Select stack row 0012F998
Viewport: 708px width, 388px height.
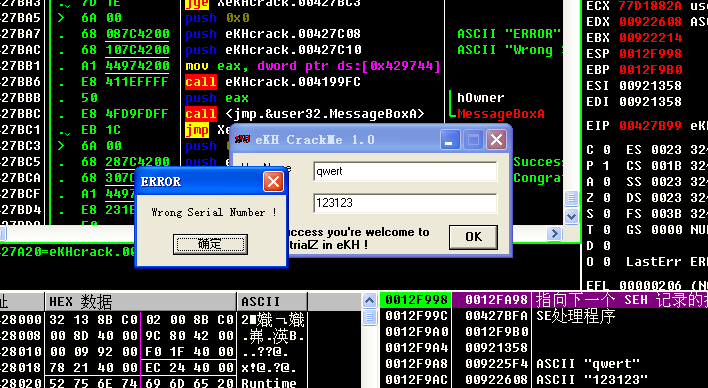(x=544, y=300)
